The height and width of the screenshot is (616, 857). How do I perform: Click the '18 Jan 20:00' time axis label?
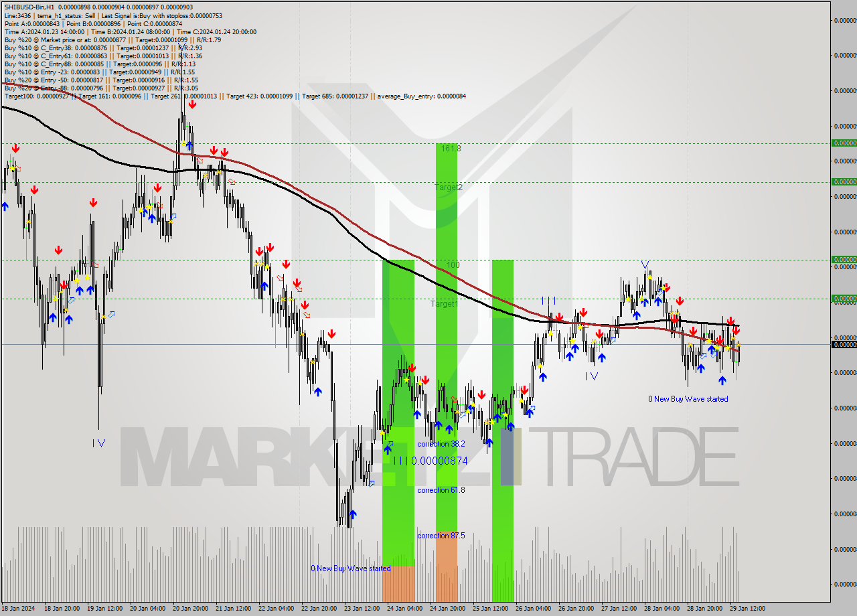pyautogui.click(x=63, y=609)
